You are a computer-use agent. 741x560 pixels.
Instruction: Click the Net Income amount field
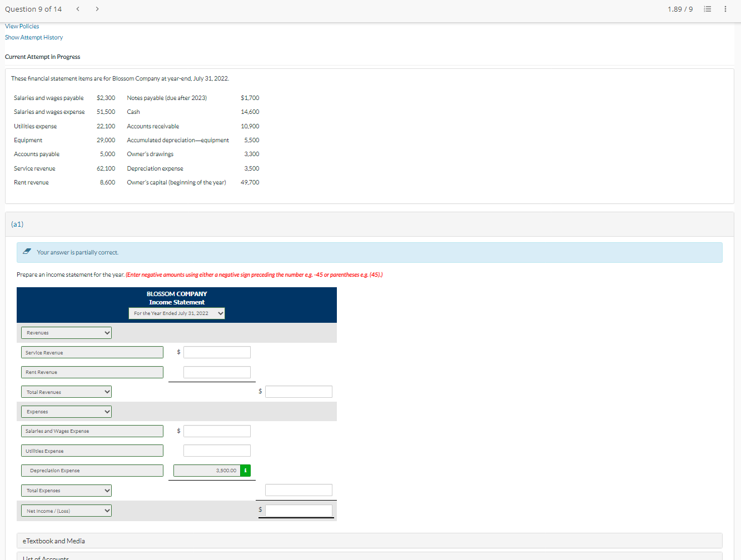[x=299, y=511]
